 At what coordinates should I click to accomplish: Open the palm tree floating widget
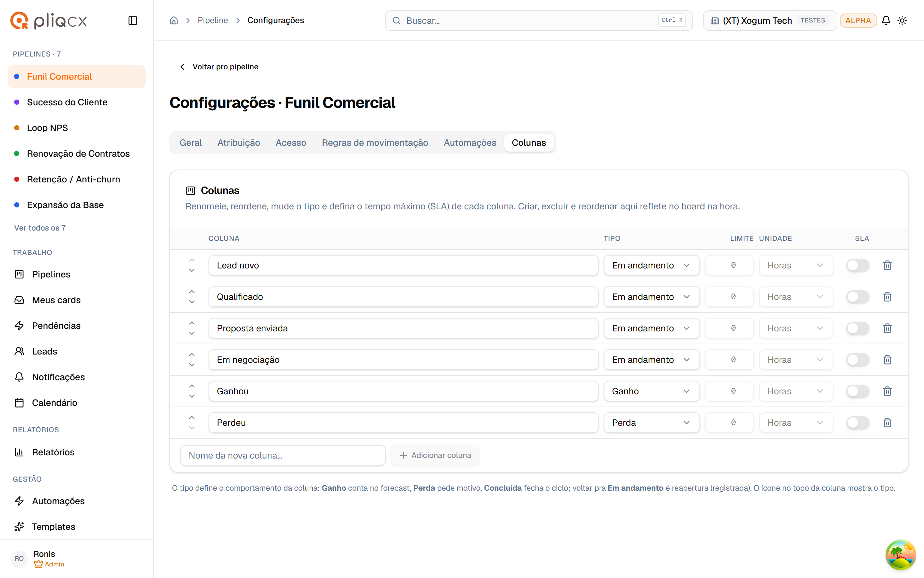tap(900, 555)
